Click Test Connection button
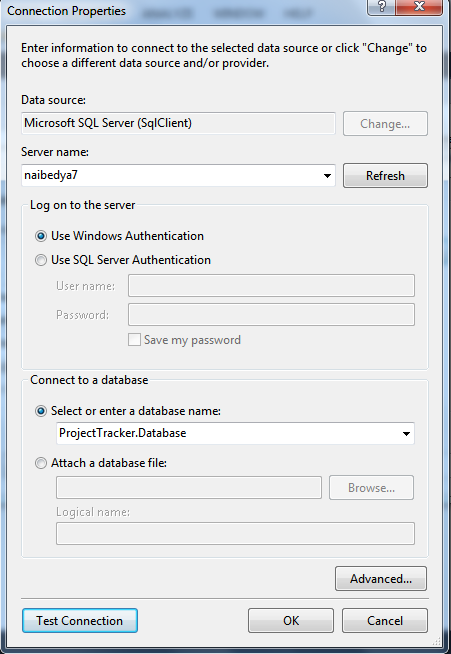 (80, 621)
